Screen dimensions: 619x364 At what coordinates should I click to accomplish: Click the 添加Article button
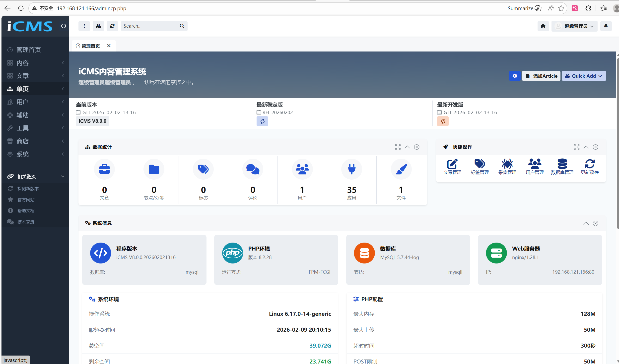541,76
